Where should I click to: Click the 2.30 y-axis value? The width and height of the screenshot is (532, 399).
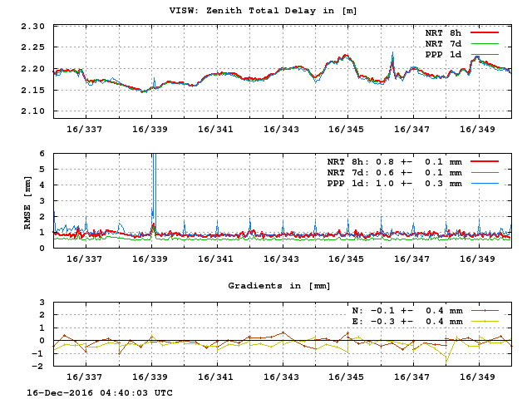[32, 27]
